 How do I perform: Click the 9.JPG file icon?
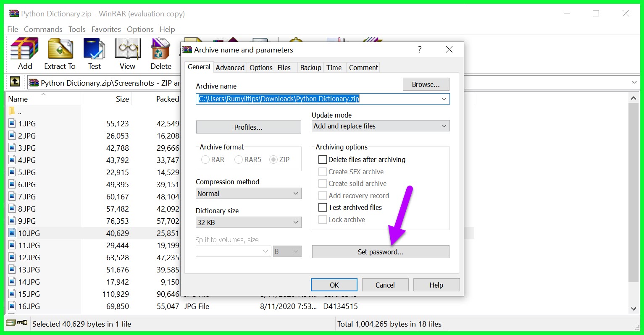point(12,221)
